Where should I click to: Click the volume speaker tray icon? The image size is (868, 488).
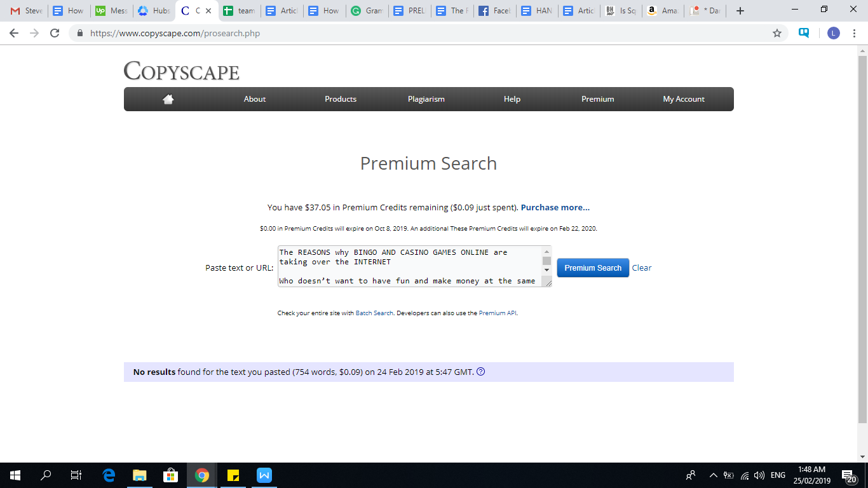[x=759, y=475]
